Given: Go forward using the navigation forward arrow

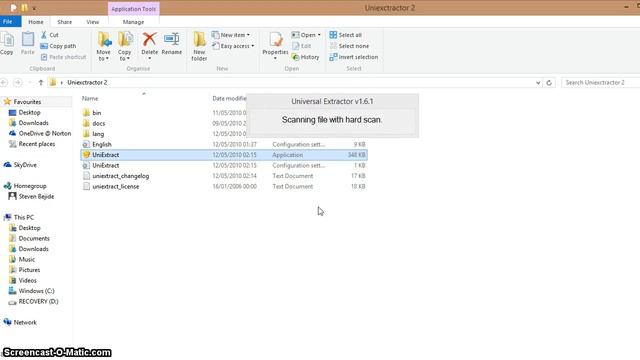Looking at the screenshot, I should (x=18, y=82).
